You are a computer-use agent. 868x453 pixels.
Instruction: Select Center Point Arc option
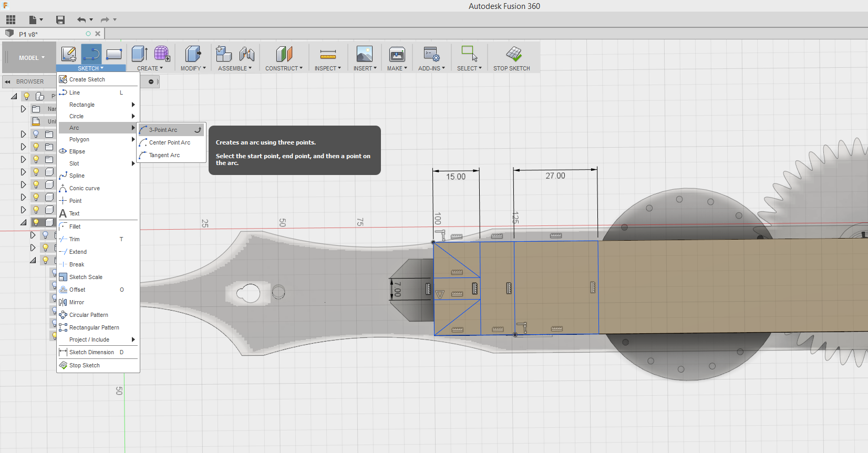171,142
